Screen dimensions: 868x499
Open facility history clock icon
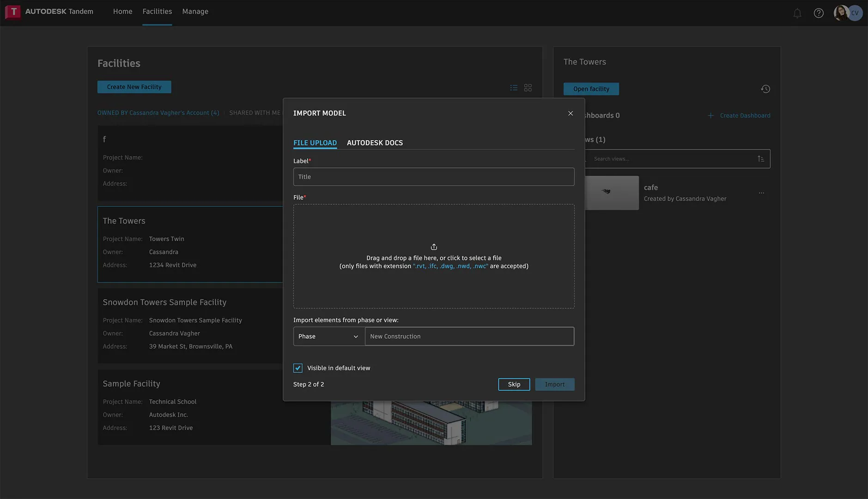point(765,89)
